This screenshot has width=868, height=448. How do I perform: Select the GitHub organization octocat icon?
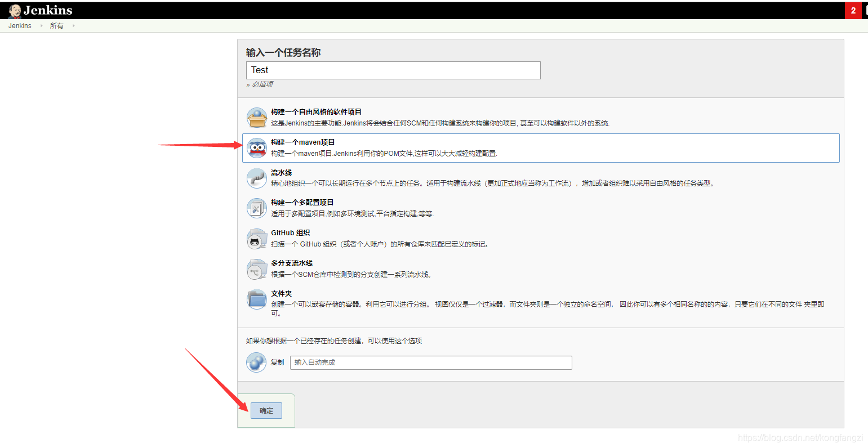coord(257,239)
